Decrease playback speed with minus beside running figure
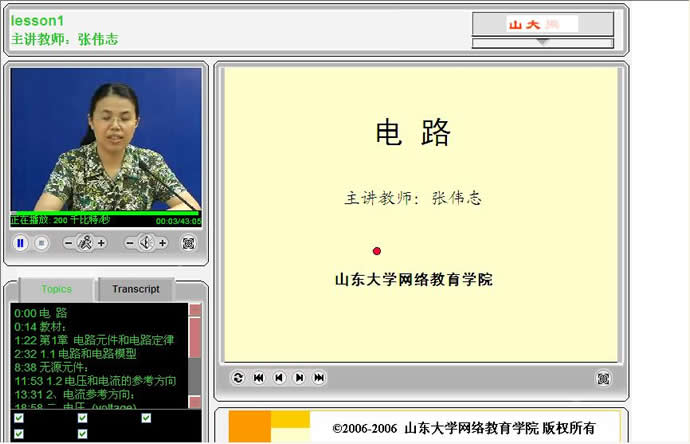This screenshot has height=444, width=690. coord(69,243)
